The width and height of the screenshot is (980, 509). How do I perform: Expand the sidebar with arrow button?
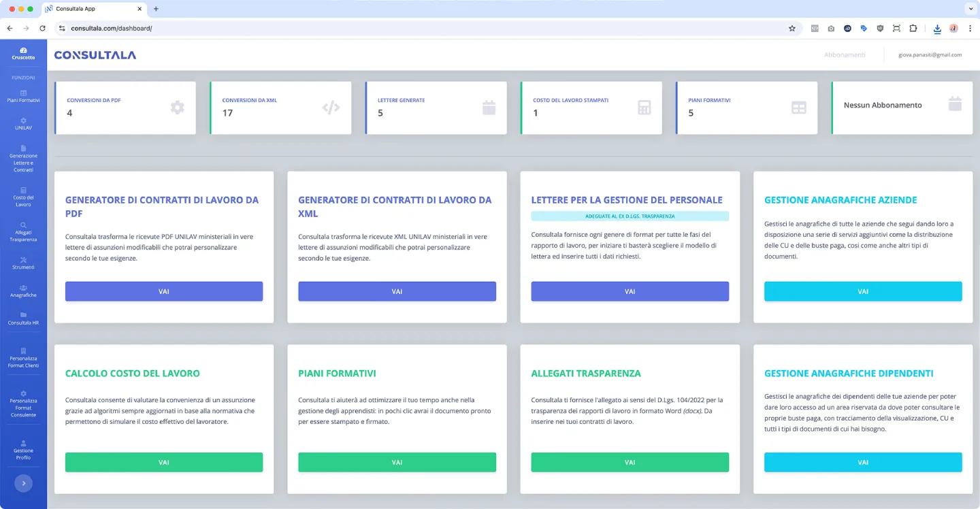pos(23,483)
